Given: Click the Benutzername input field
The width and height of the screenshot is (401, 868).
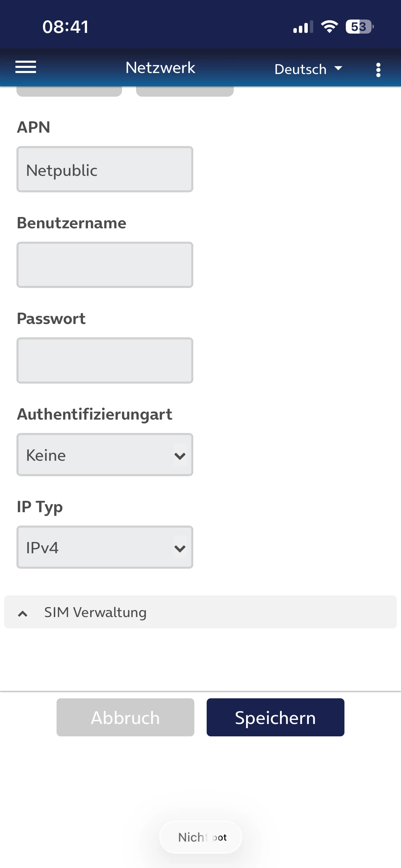Looking at the screenshot, I should point(105,265).
